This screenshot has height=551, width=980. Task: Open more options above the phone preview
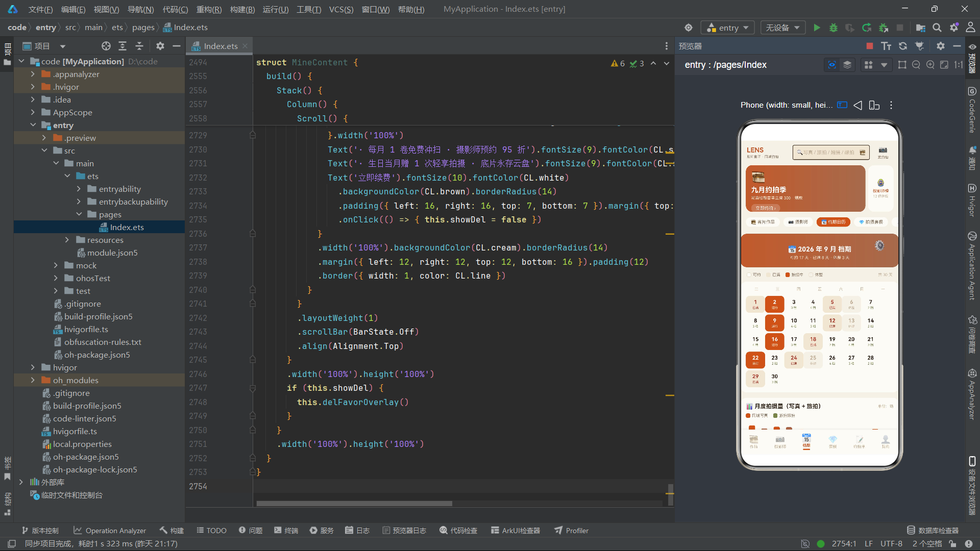click(x=891, y=105)
